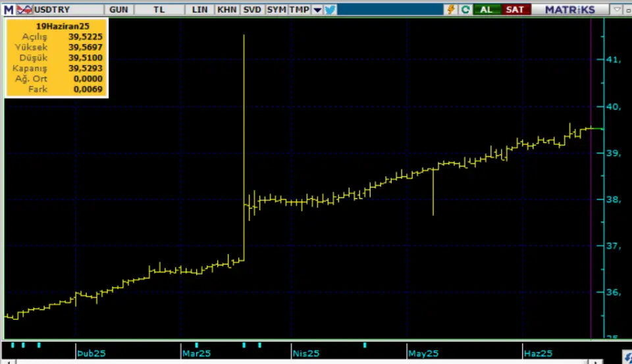Image resolution: width=632 pixels, height=364 pixels.
Task: Click the 38 price axis label
Action: (x=614, y=199)
